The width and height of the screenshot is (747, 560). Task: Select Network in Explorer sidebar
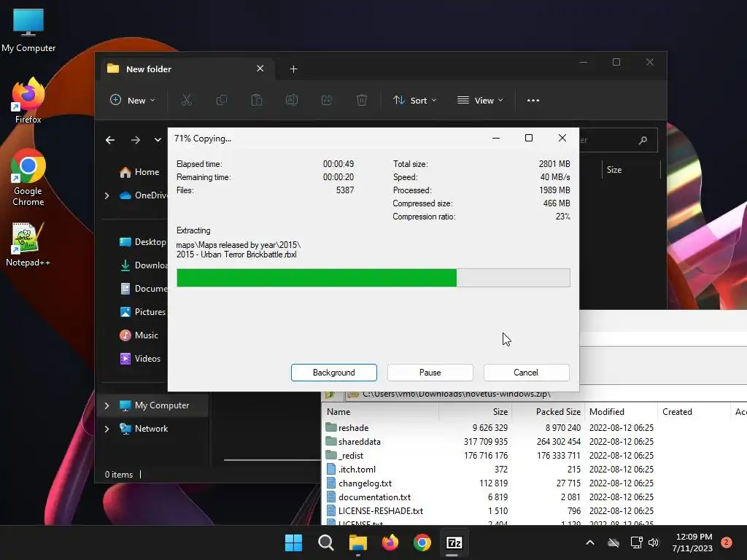coord(144,429)
